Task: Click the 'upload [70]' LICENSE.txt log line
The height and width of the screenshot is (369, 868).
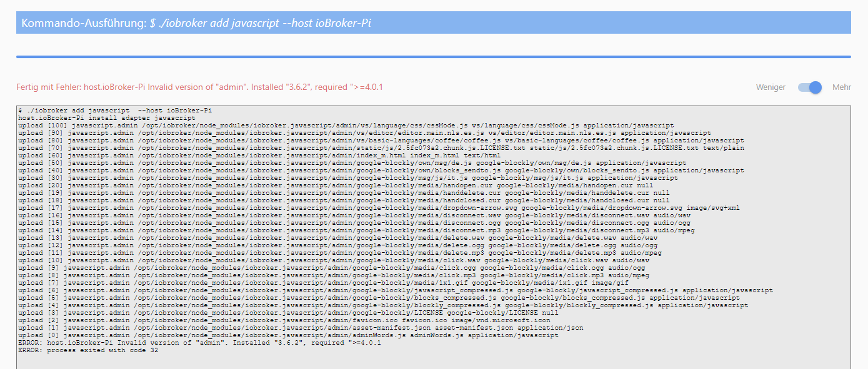Action: [381, 147]
